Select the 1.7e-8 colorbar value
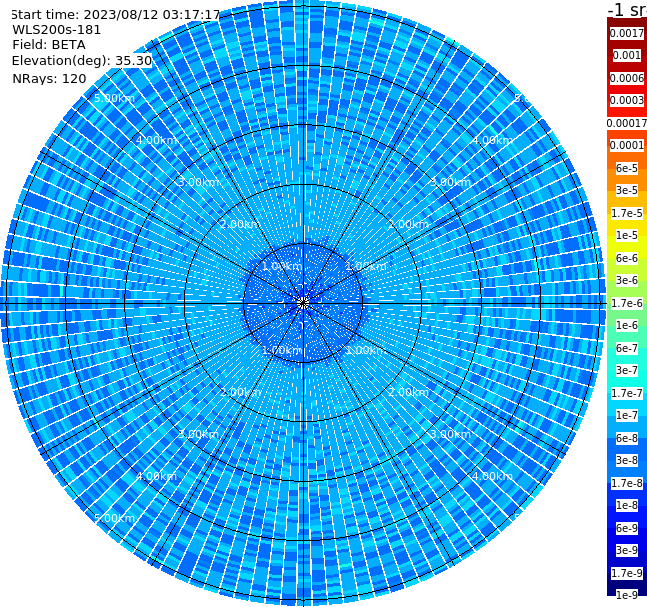Screen dimensions: 647x607 click(627, 483)
